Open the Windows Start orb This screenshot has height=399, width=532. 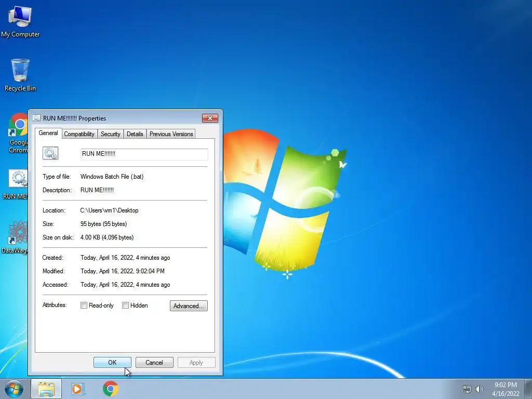click(14, 389)
